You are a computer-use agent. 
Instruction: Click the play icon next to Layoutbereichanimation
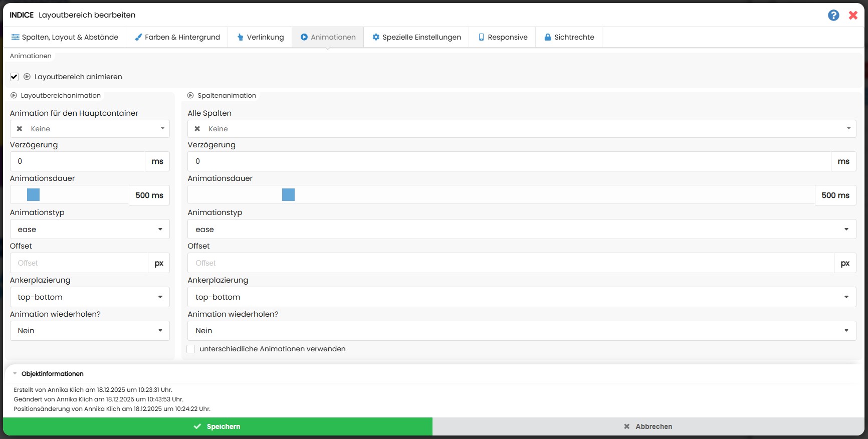tap(14, 95)
